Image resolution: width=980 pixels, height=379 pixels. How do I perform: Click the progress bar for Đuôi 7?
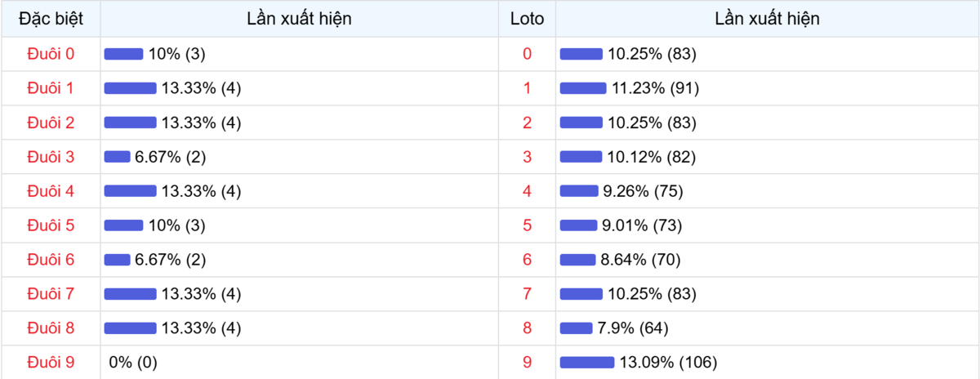[130, 294]
